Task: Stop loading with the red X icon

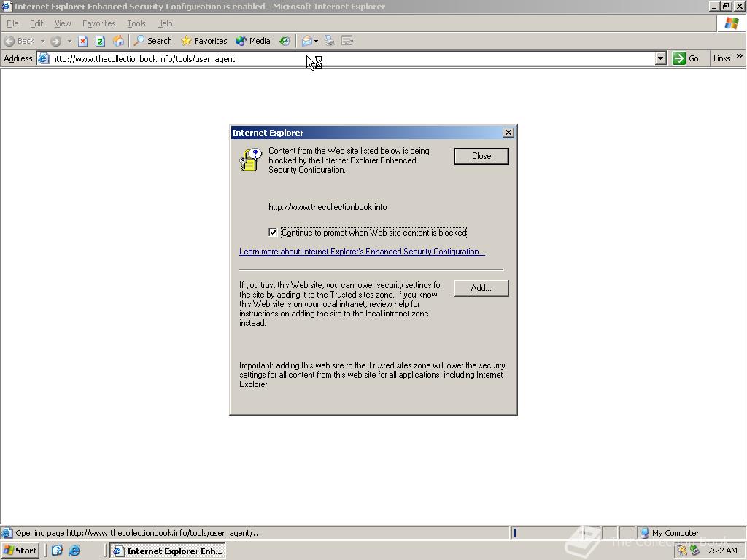Action: (x=83, y=42)
